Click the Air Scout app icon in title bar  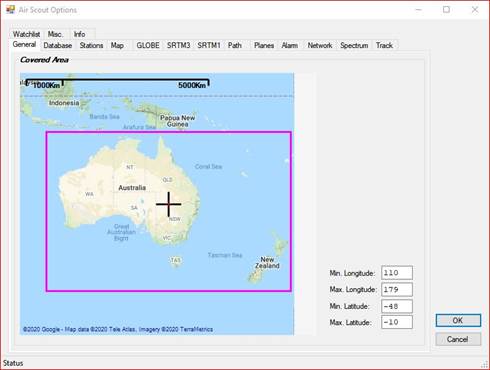10,10
